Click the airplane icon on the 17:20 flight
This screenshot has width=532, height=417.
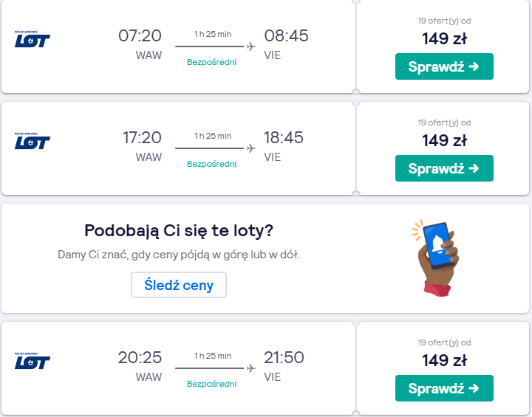coord(251,148)
